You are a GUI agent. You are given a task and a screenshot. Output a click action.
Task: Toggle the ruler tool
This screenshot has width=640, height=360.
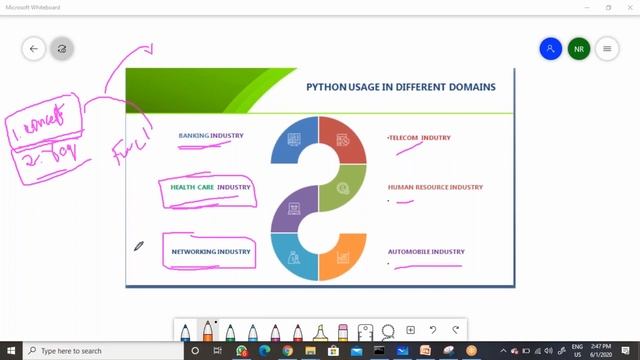(x=365, y=332)
